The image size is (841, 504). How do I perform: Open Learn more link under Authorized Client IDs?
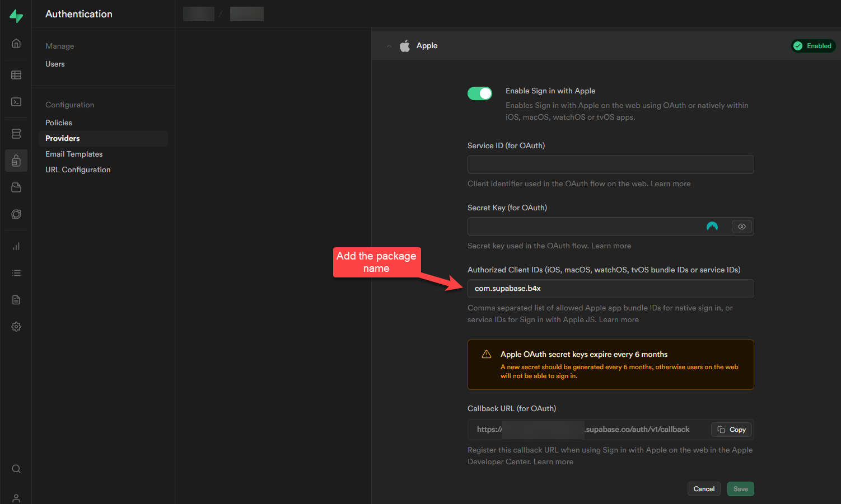[619, 319]
